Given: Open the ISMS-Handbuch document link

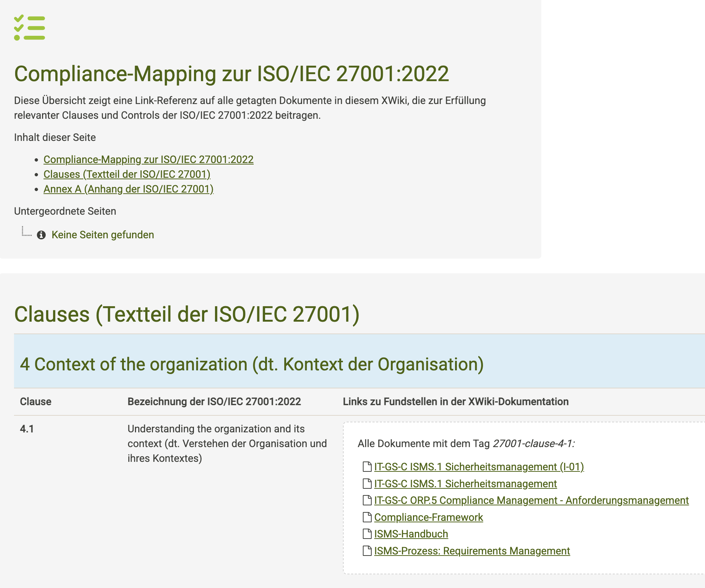Looking at the screenshot, I should [x=411, y=534].
